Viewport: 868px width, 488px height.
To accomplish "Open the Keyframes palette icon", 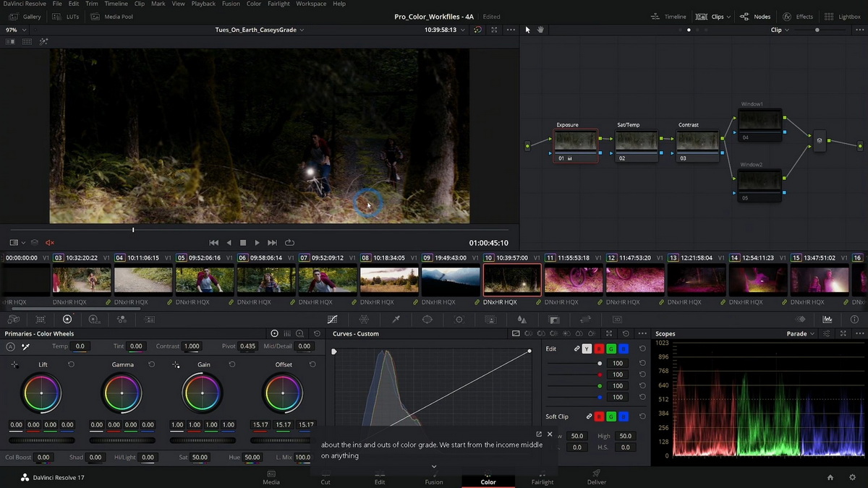I will tap(801, 319).
